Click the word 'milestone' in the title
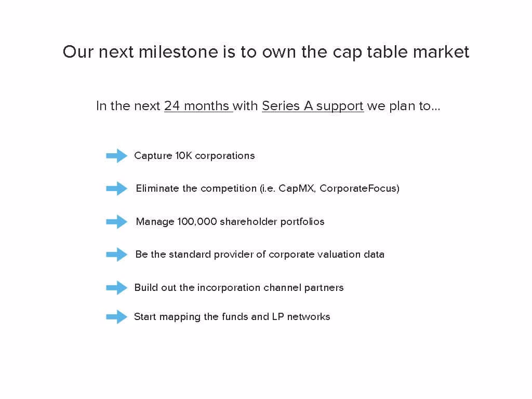532x399 pixels. click(178, 52)
